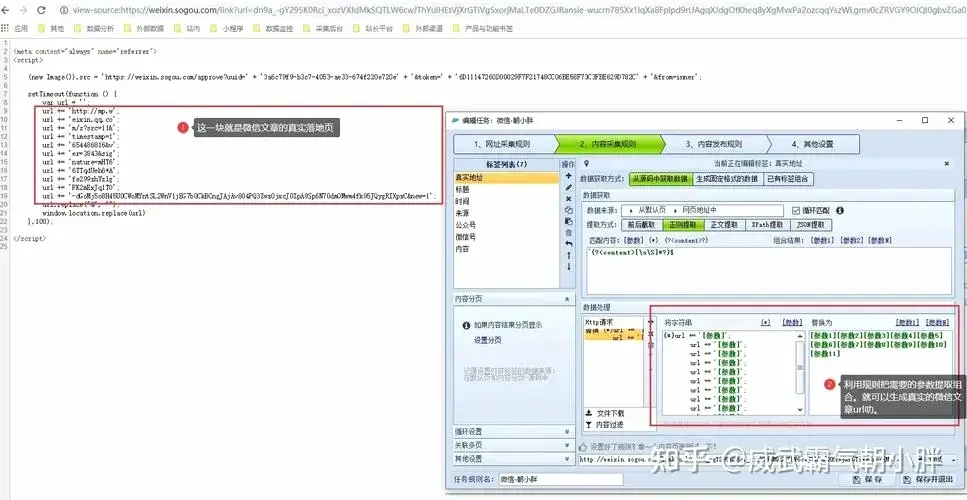Collapse the 内容分页 panel
The width and height of the screenshot is (967, 500).
566,299
